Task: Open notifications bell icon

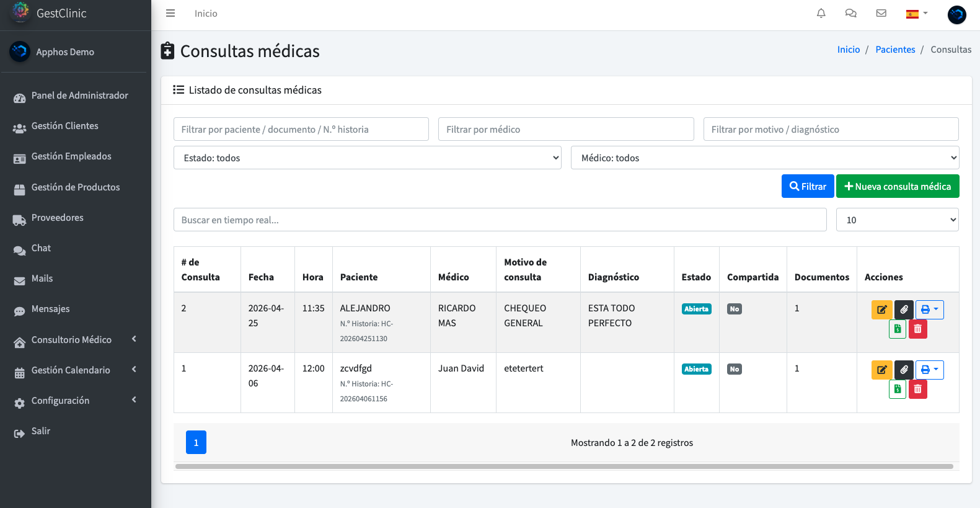Action: click(821, 13)
